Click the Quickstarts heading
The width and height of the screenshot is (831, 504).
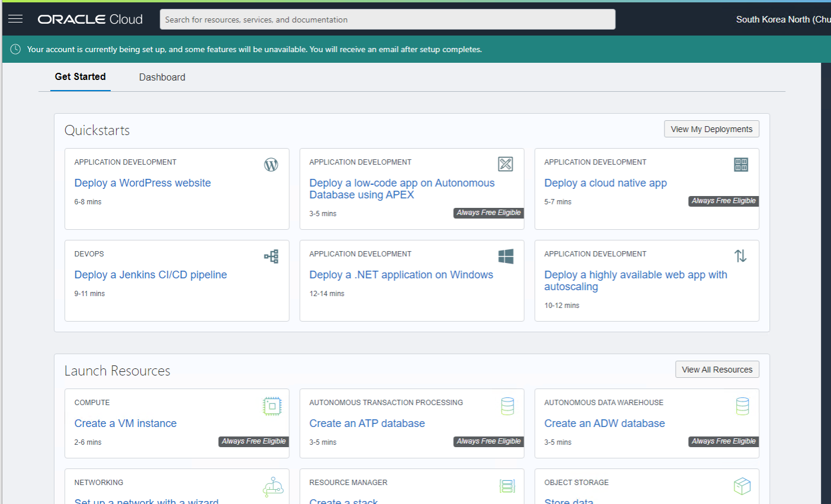point(97,130)
